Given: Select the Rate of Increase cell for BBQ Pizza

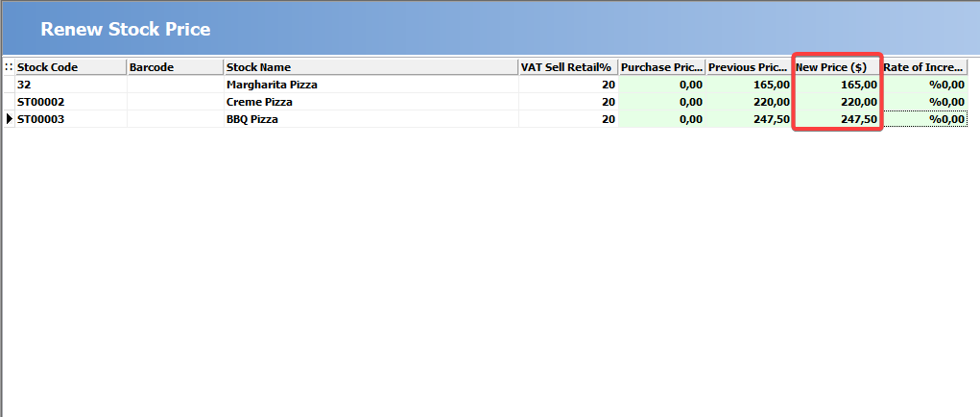Looking at the screenshot, I should coord(924,119).
